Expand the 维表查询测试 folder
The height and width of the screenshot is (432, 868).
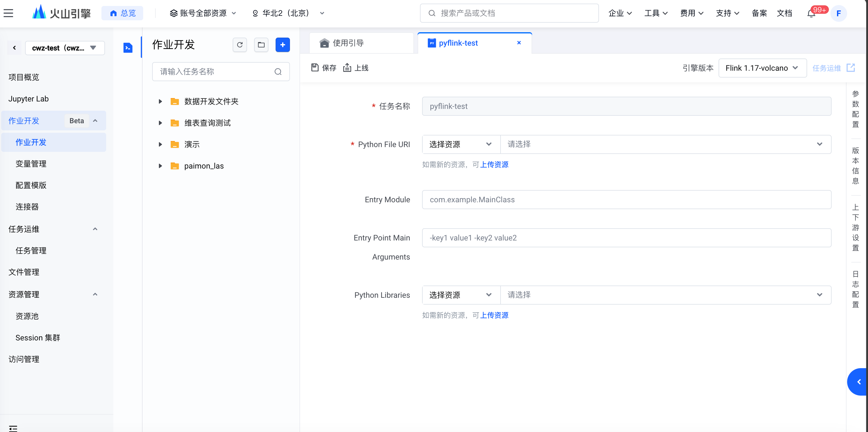coord(160,123)
